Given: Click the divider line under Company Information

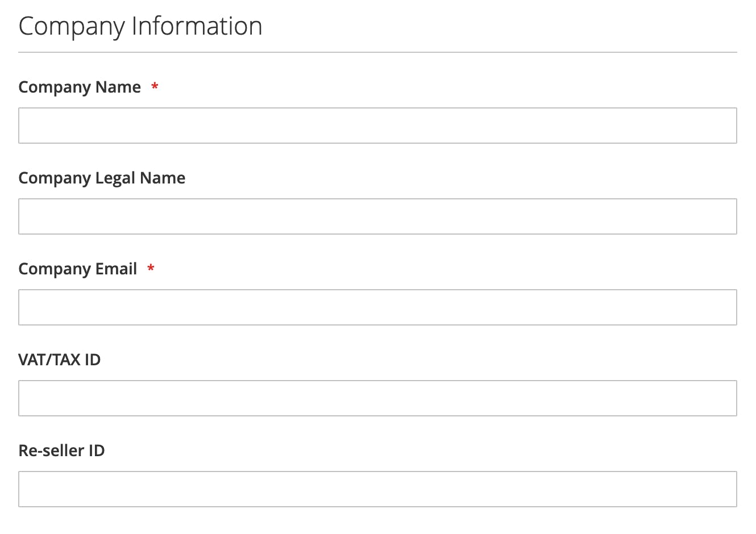Looking at the screenshot, I should pos(377,52).
